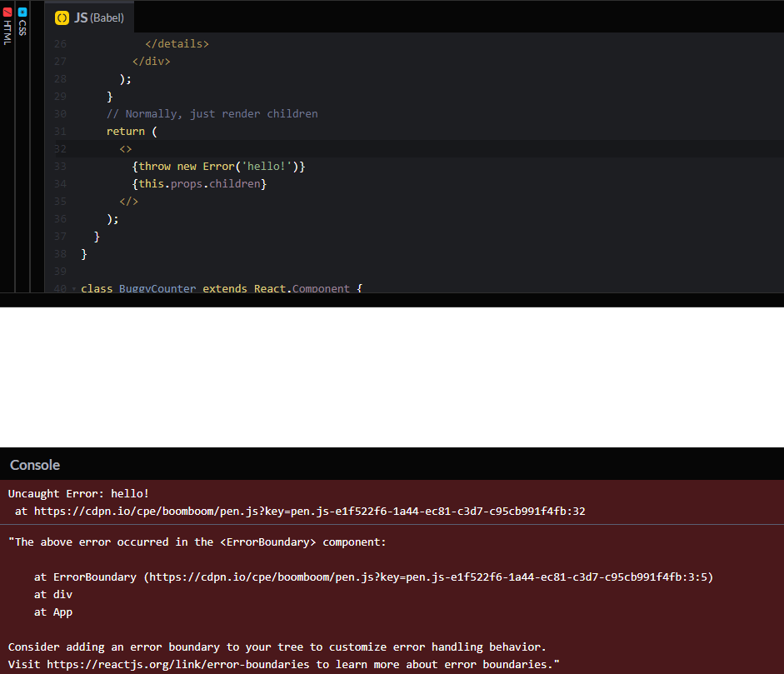Open the reactjs.org error-boundaries link
This screenshot has width=784, height=674.
[178, 665]
